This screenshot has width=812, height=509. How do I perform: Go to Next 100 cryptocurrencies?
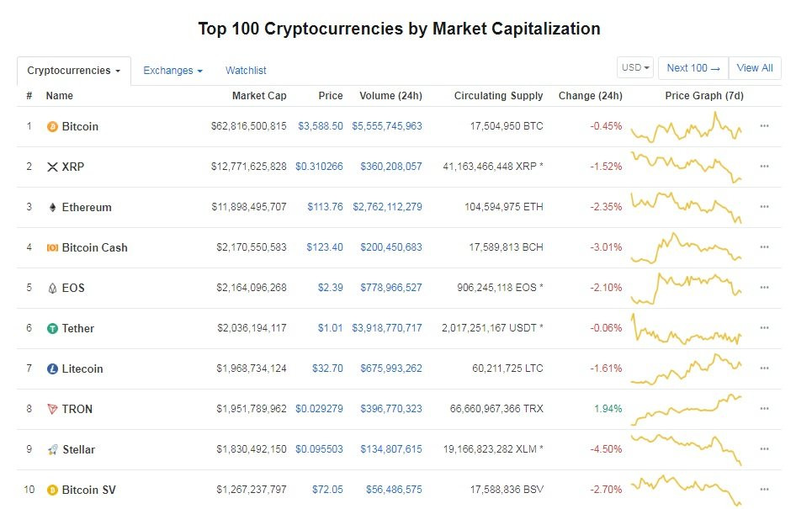point(693,68)
